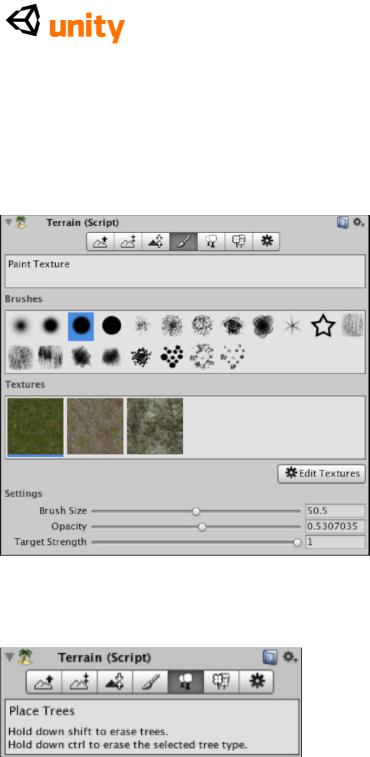Click the "Settings" section label

click(24, 493)
